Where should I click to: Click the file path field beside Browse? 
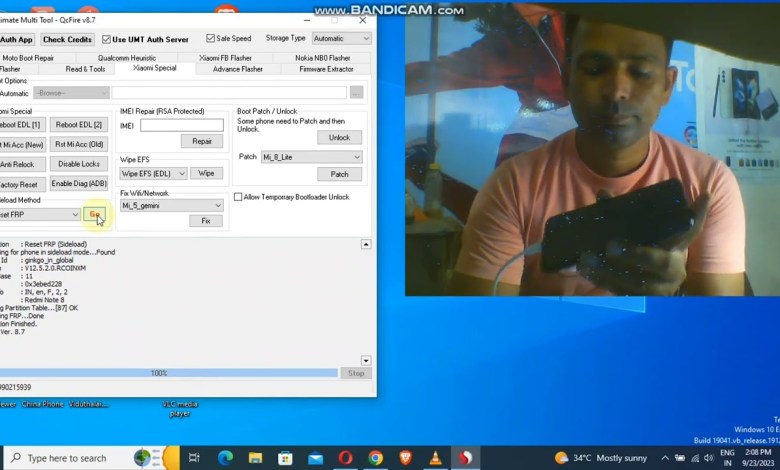click(x=229, y=93)
